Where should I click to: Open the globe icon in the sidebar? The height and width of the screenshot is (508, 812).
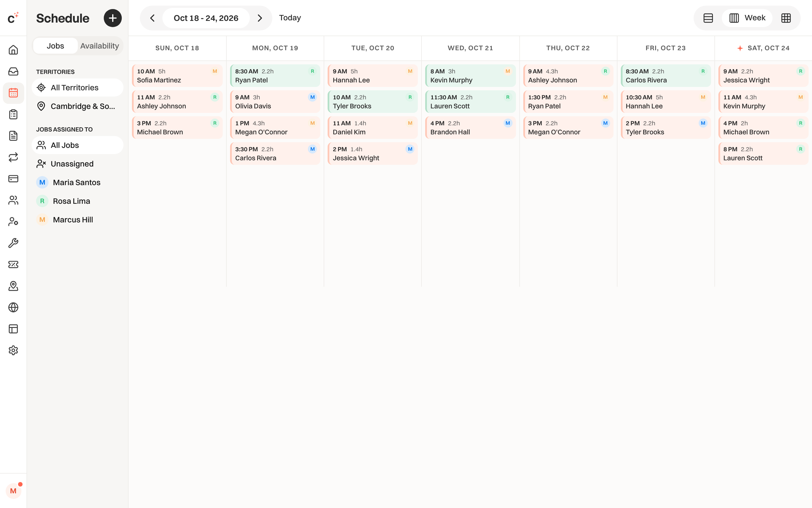[13, 307]
